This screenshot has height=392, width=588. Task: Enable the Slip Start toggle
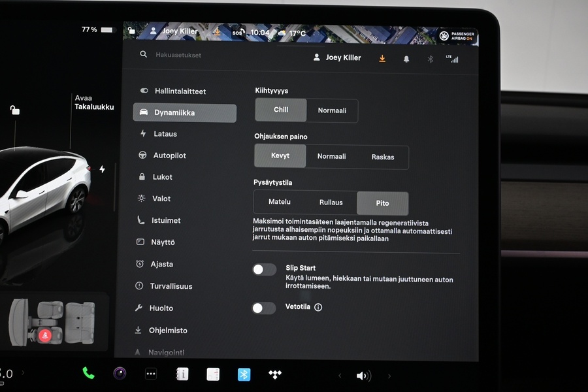pos(265,269)
